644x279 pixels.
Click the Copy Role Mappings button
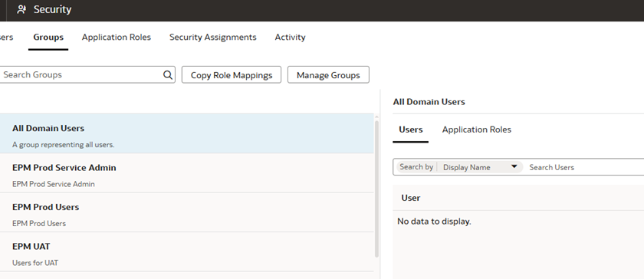click(232, 75)
